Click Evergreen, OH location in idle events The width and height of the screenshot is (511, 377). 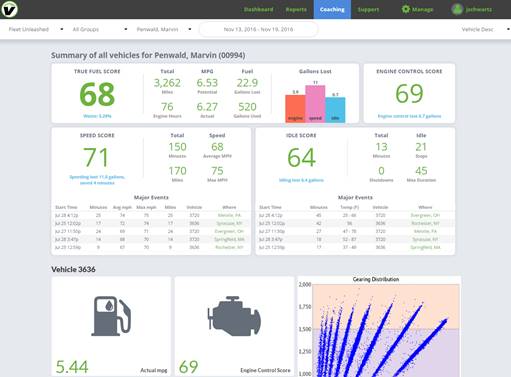[425, 215]
